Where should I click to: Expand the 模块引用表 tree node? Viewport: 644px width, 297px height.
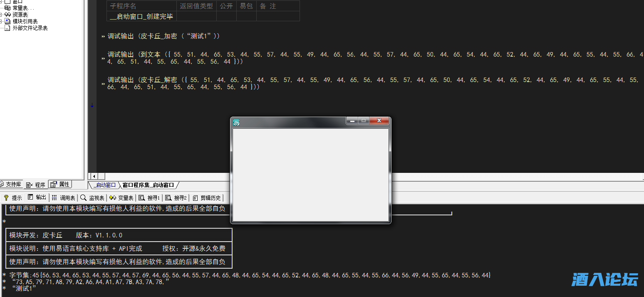1,21
